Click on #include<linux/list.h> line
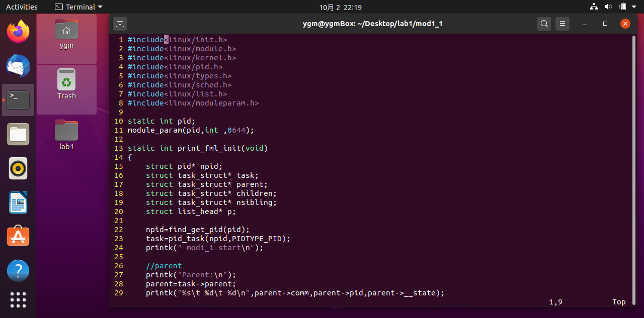The image size is (644, 318). 177,94
